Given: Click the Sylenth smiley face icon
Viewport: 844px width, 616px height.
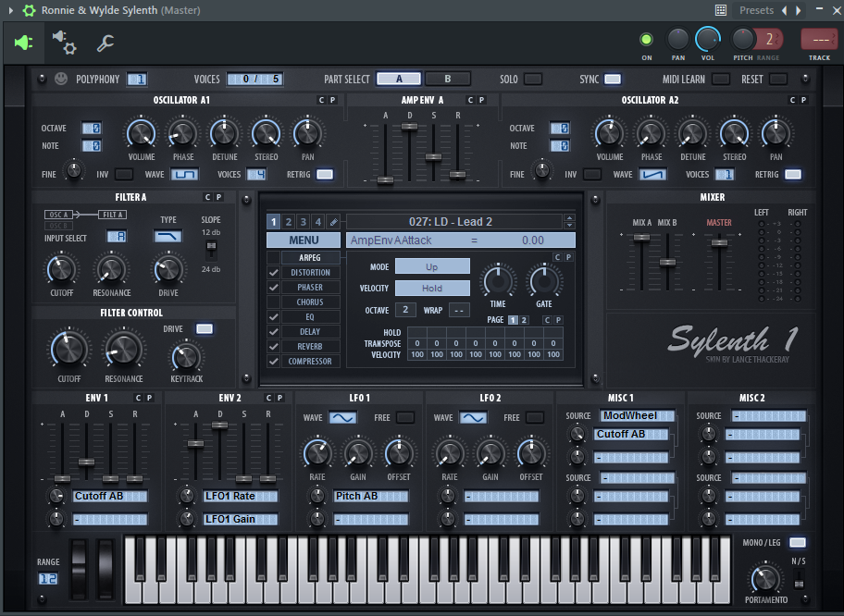Looking at the screenshot, I should [61, 80].
